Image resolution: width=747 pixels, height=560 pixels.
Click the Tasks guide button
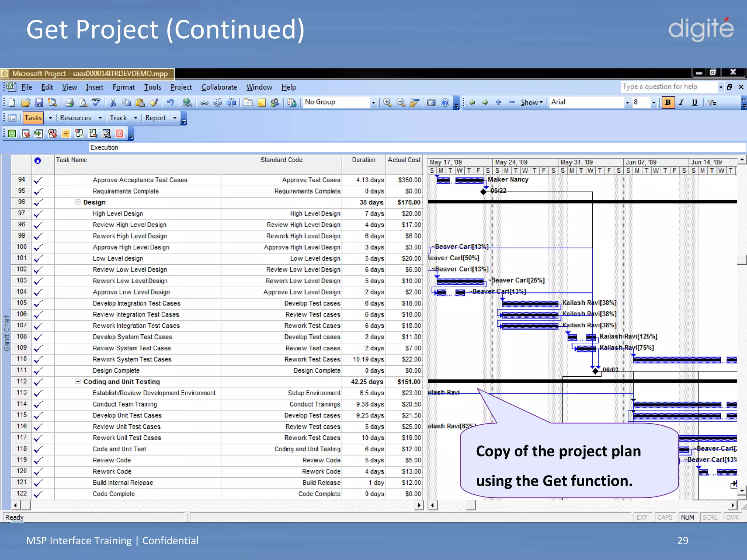[x=33, y=118]
